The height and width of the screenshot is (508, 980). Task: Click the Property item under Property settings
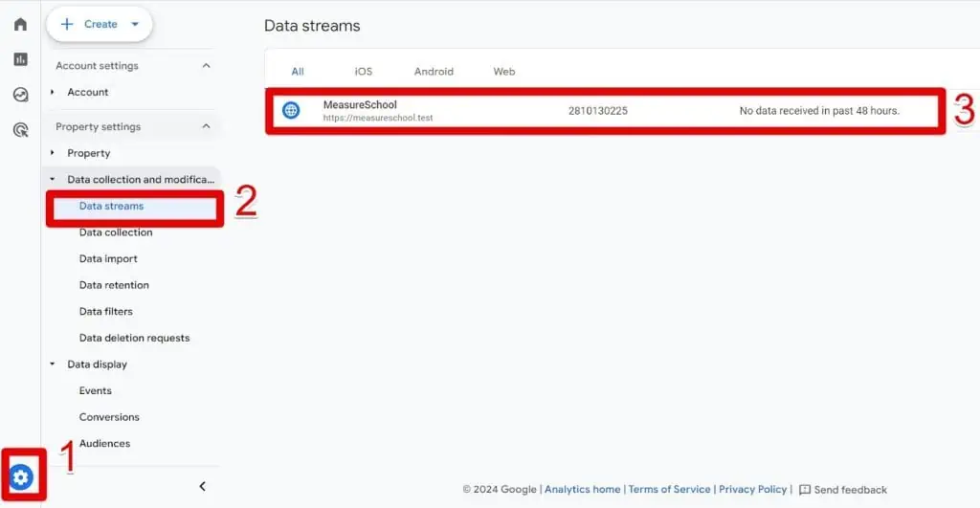pos(89,153)
